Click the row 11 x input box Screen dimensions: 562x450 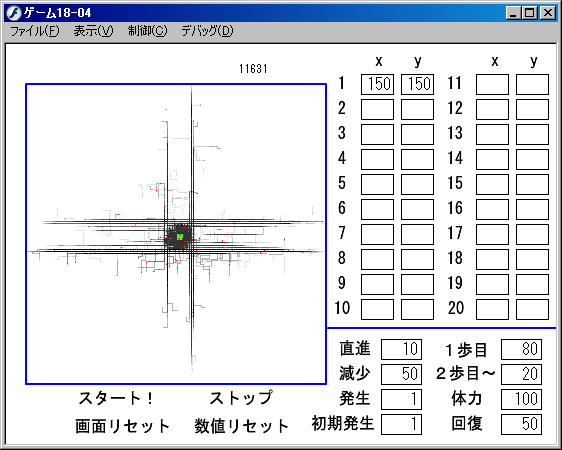[492, 85]
